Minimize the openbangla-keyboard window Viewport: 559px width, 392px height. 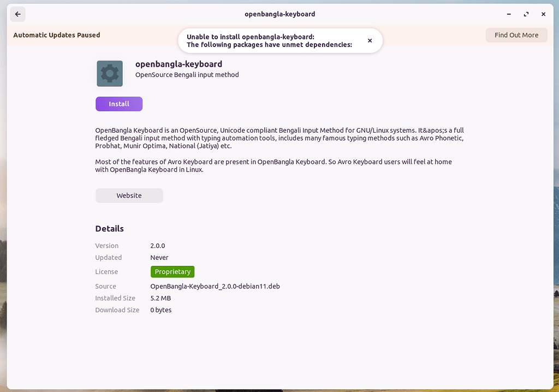(x=508, y=14)
